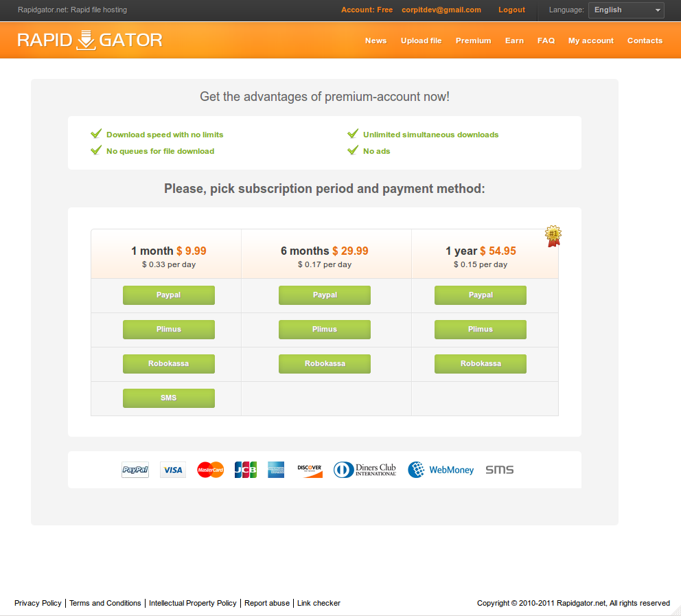Pay for 6 months with Paypal
Image resolution: width=681 pixels, height=616 pixels.
[325, 295]
